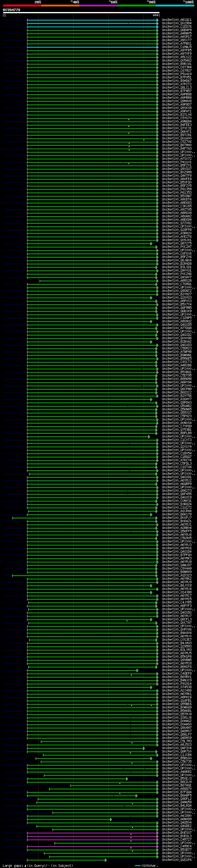Select hit label UniRef100_A6N0D9

pos(176,819)
